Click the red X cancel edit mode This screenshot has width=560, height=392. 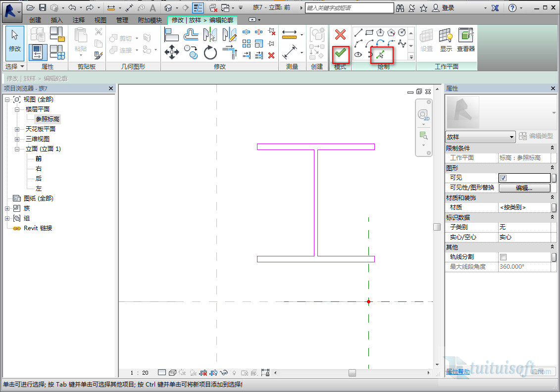click(340, 34)
